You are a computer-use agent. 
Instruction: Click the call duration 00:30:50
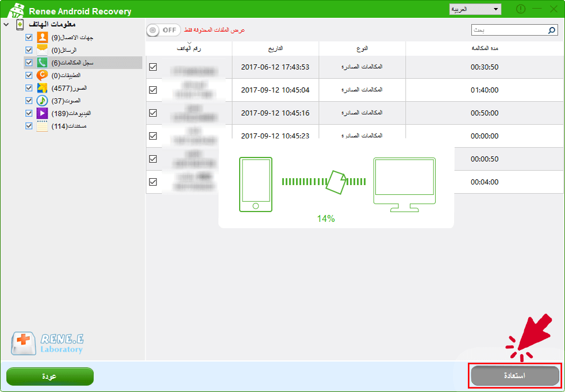(485, 67)
